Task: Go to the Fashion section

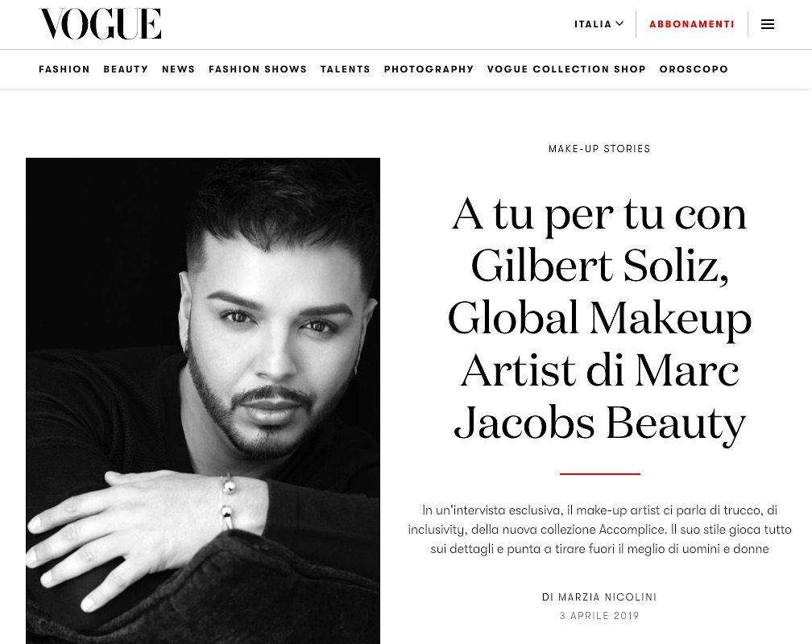Action: tap(64, 69)
